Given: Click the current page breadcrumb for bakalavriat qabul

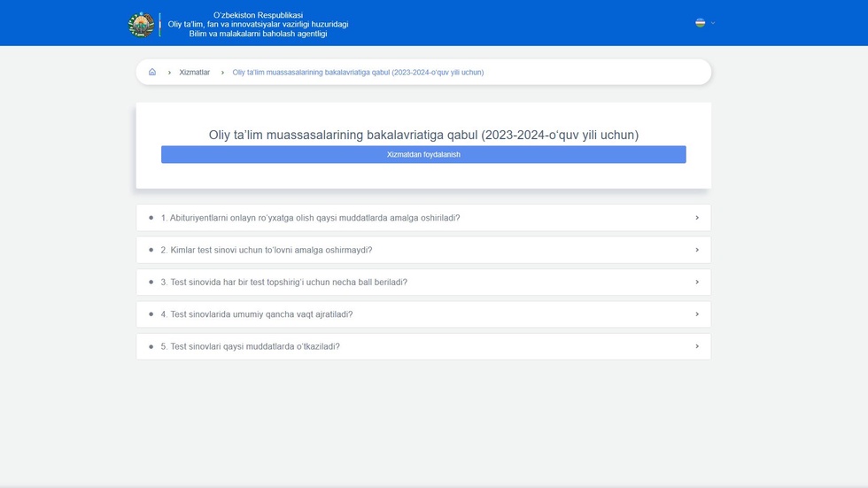Looking at the screenshot, I should click(x=358, y=73).
